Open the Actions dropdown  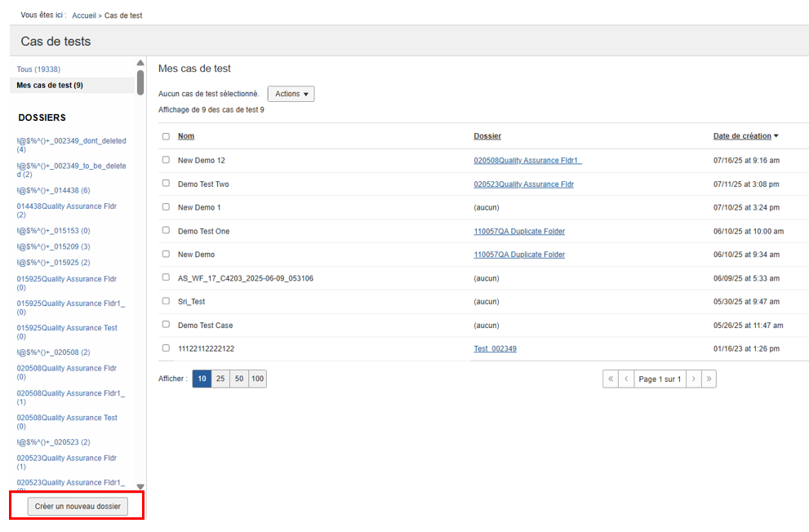(x=291, y=94)
